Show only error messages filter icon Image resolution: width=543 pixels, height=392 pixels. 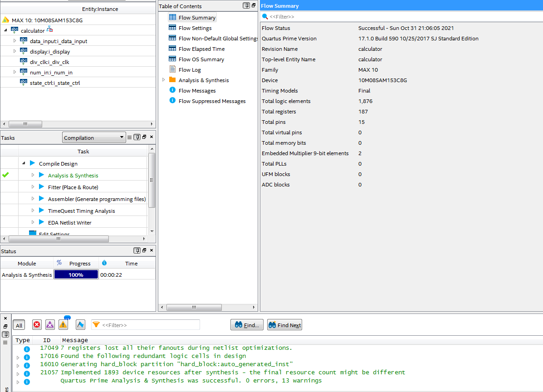click(x=37, y=325)
